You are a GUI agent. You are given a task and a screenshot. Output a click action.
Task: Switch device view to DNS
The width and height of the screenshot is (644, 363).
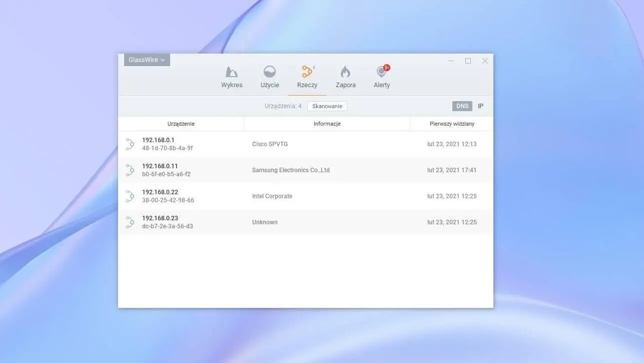(x=462, y=106)
